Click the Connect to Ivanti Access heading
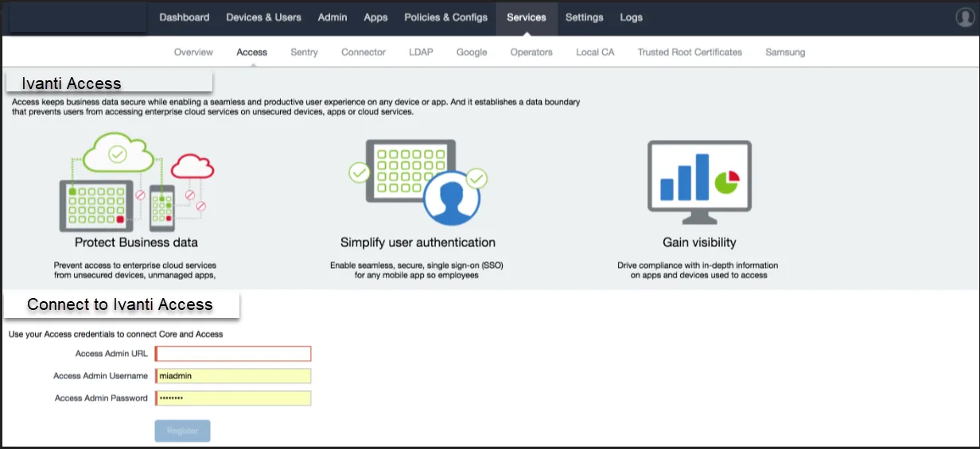980x449 pixels. (120, 304)
